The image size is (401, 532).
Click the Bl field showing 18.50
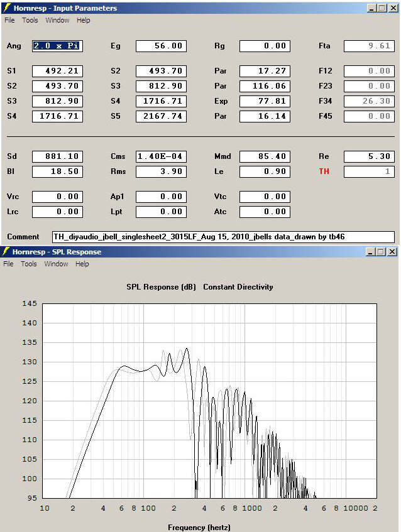pyautogui.click(x=57, y=171)
